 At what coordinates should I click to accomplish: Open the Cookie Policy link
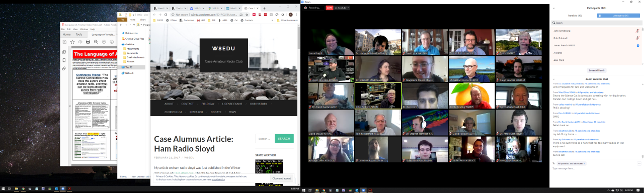[218, 179]
